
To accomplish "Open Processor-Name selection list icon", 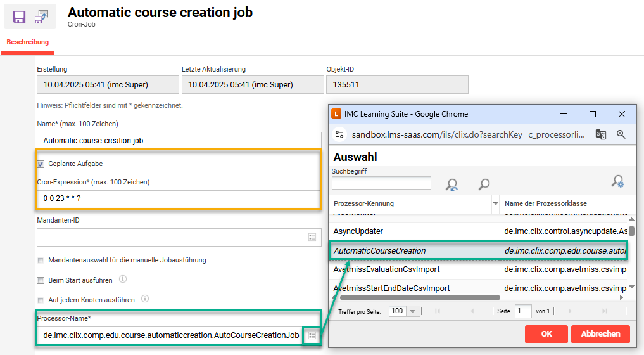I will [x=312, y=335].
